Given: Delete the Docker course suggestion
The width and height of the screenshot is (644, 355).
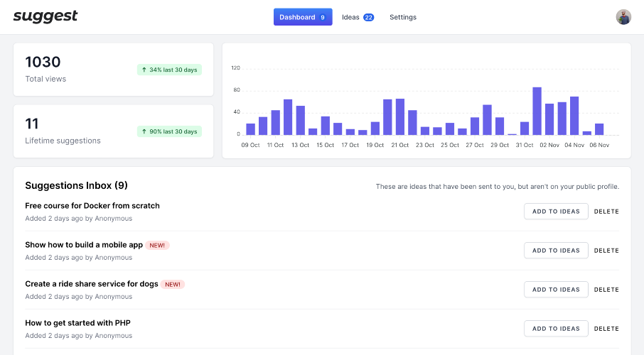Looking at the screenshot, I should click(606, 212).
